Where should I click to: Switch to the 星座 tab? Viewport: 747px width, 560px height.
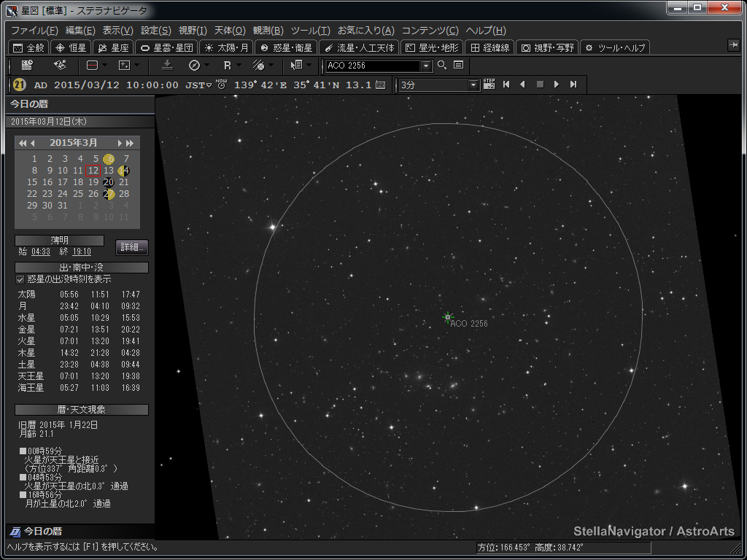coord(113,47)
